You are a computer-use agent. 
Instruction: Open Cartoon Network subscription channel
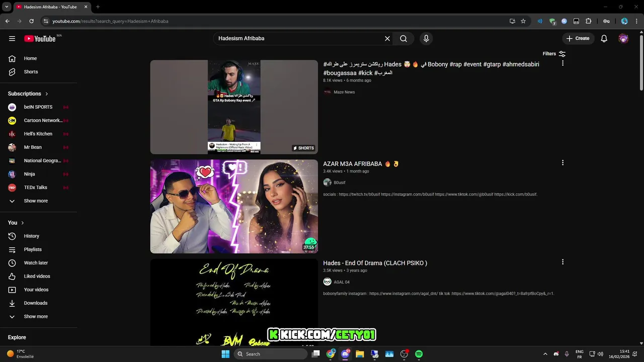click(x=38, y=121)
